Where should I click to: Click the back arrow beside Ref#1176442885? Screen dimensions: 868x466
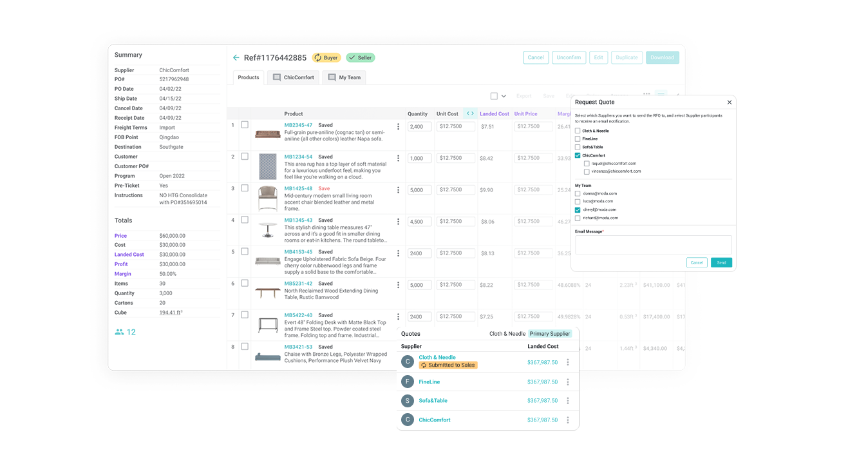236,58
